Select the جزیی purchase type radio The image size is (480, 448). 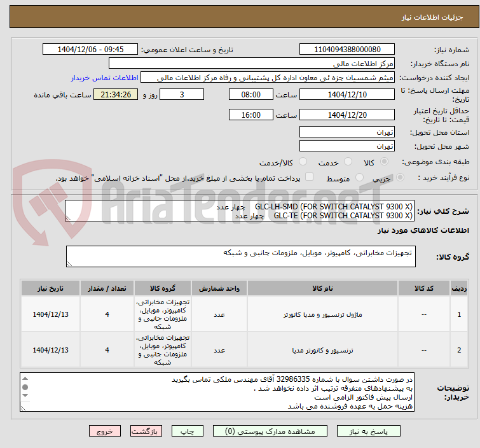(400, 178)
